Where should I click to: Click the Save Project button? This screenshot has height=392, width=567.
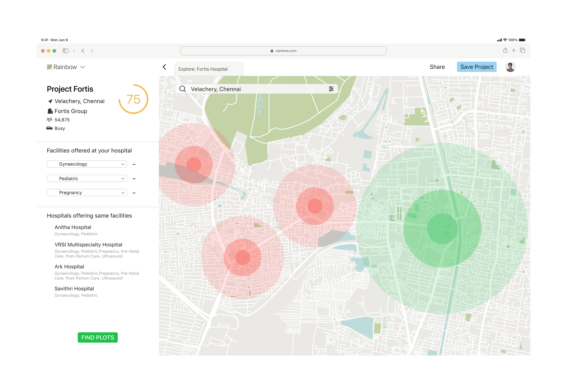tap(476, 67)
